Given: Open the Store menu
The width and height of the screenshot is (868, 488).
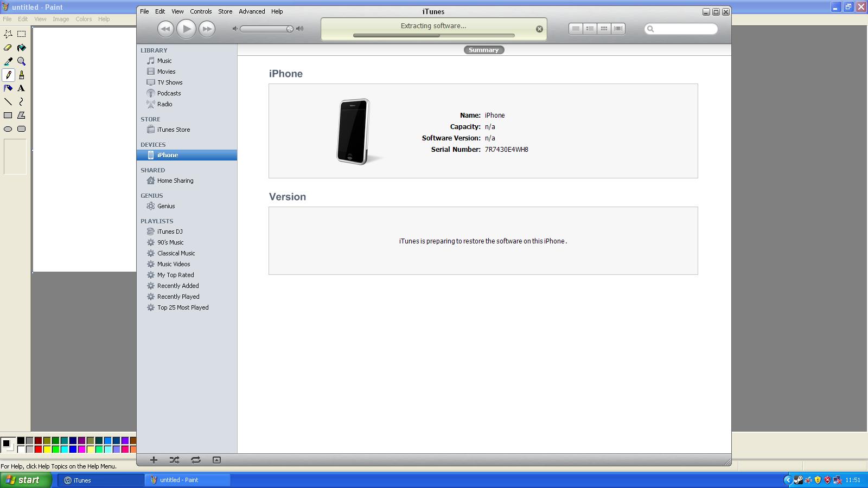Looking at the screenshot, I should (x=225, y=11).
